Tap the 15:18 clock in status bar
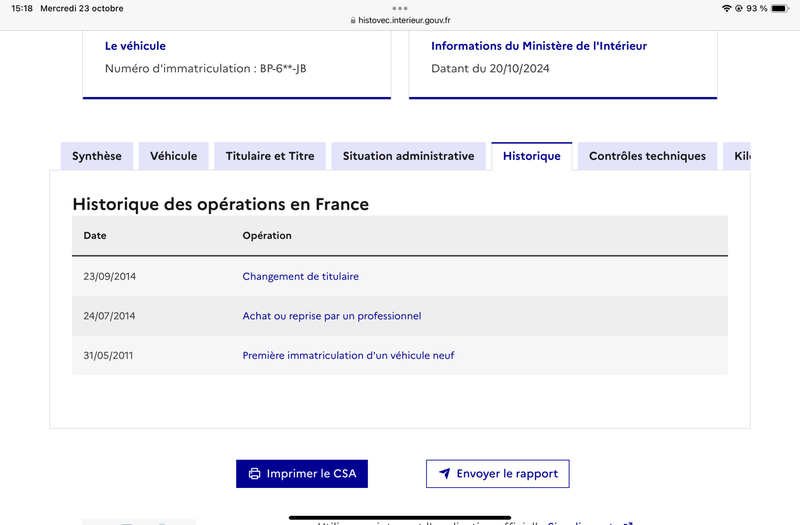800x525 pixels. (22, 8)
